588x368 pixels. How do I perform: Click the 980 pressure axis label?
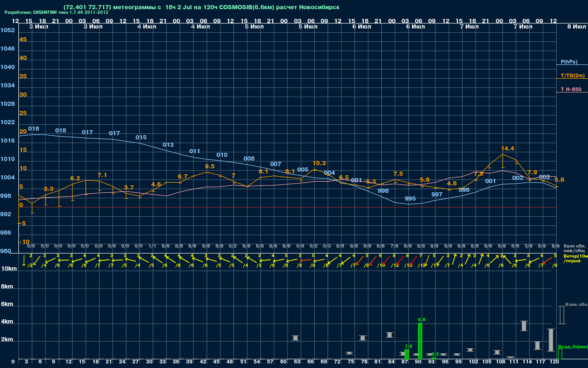point(6,251)
